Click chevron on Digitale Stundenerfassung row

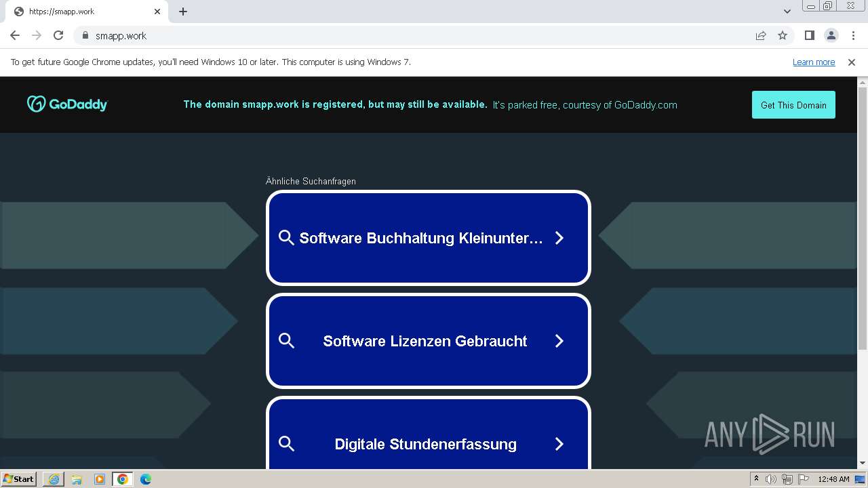point(559,444)
